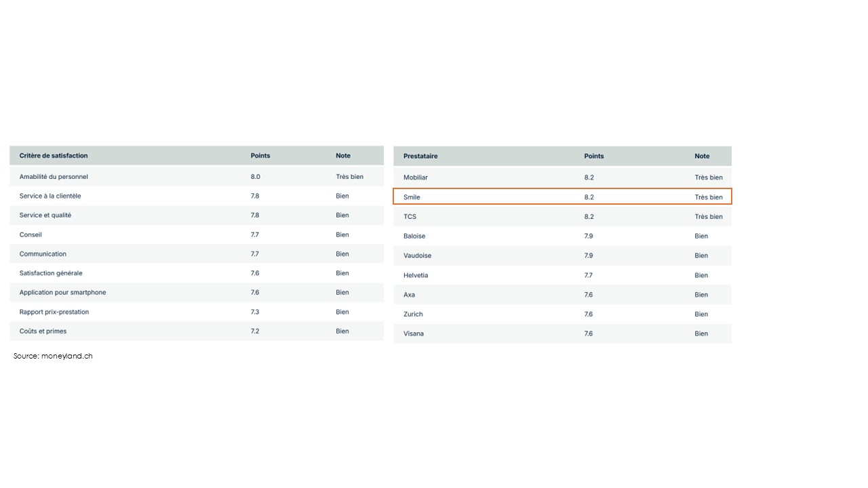Click the 'Critère de satisfaction' column header

click(54, 156)
